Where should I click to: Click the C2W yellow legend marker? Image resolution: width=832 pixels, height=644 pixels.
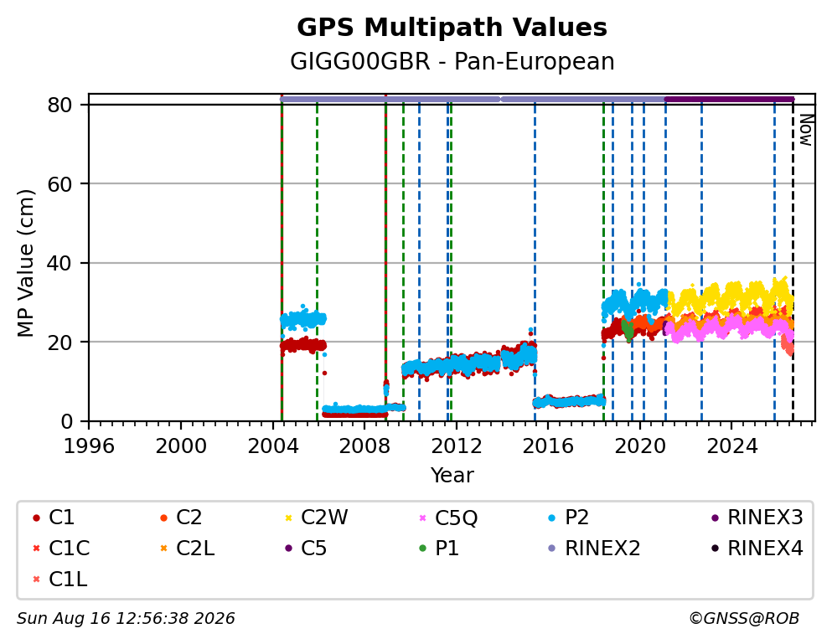[x=289, y=518]
